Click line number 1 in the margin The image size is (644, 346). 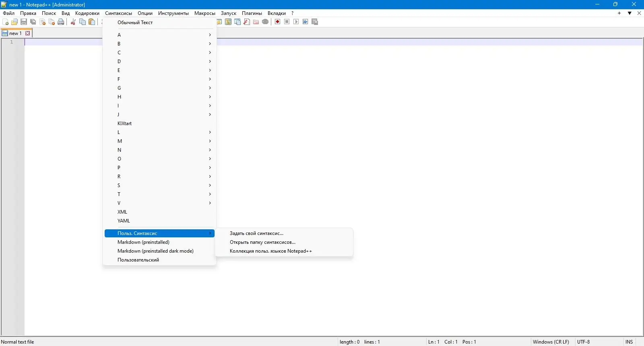point(12,42)
